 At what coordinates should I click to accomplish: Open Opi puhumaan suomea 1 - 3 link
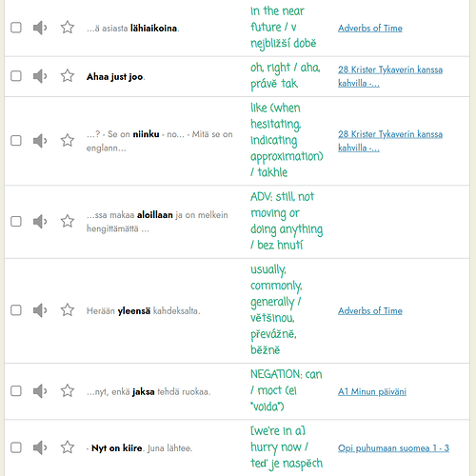click(x=393, y=448)
